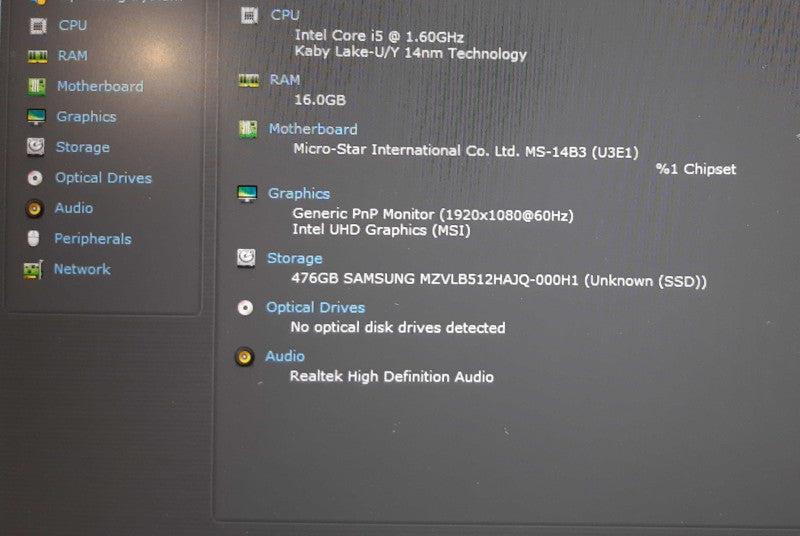The image size is (800, 536).
Task: Click the CPU chip icon in the sidebar
Action: tap(38, 25)
